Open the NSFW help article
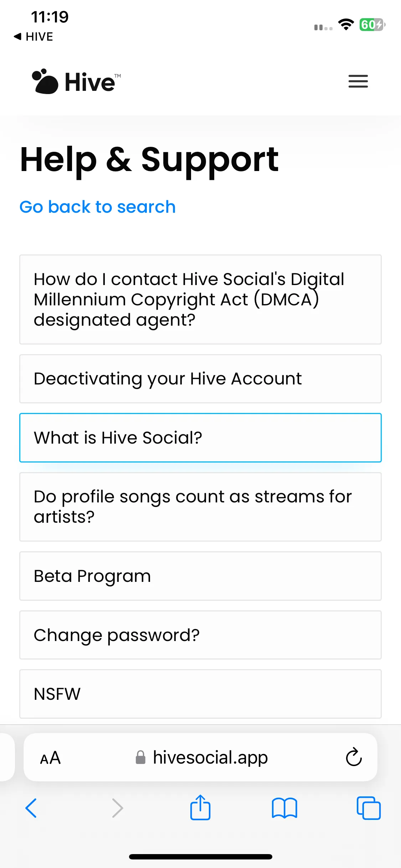This screenshot has width=401, height=868. coord(200,694)
